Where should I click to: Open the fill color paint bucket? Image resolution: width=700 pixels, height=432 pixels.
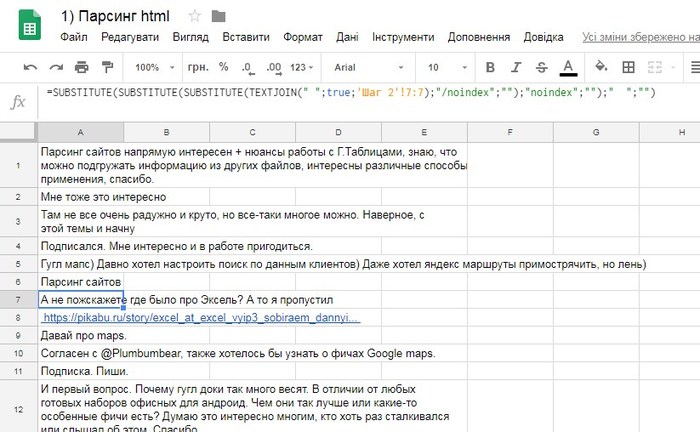601,68
